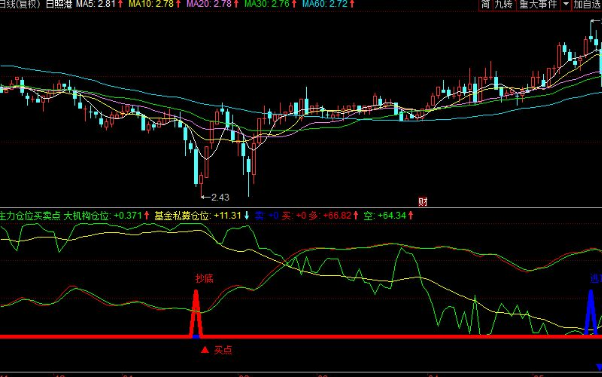The width and height of the screenshot is (602, 377).
Task: Expand the dropdown arrow beside 重大事件
Action: (x=566, y=5)
